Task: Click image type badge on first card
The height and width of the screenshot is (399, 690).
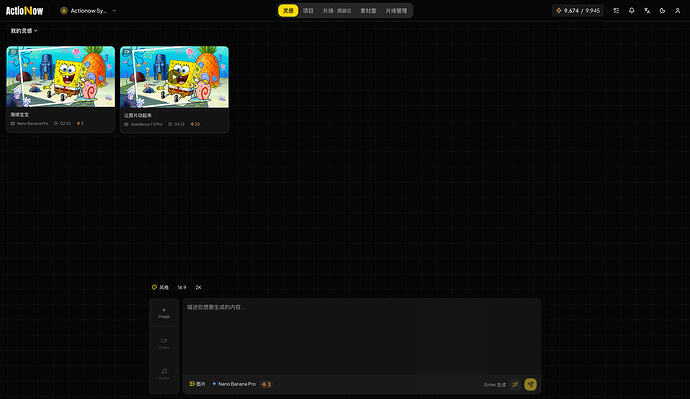Action: pos(13,52)
